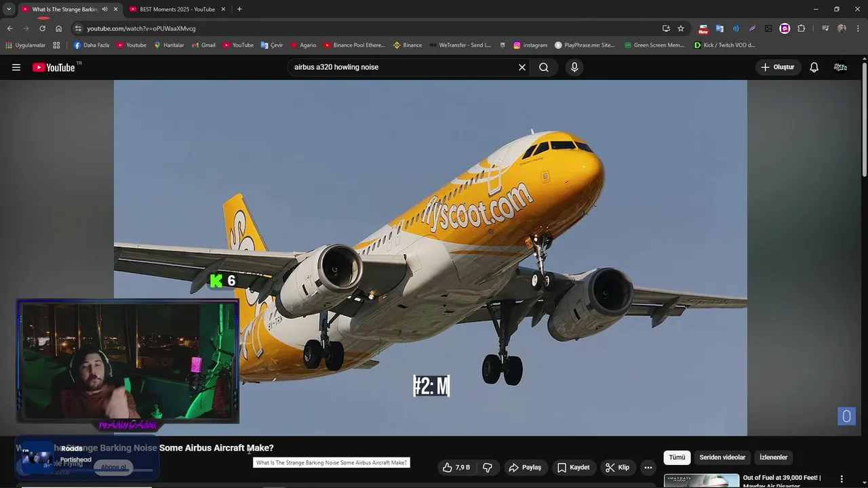Open PlayPhrase.me bookmark
This screenshot has width=868, height=488.
pyautogui.click(x=585, y=45)
